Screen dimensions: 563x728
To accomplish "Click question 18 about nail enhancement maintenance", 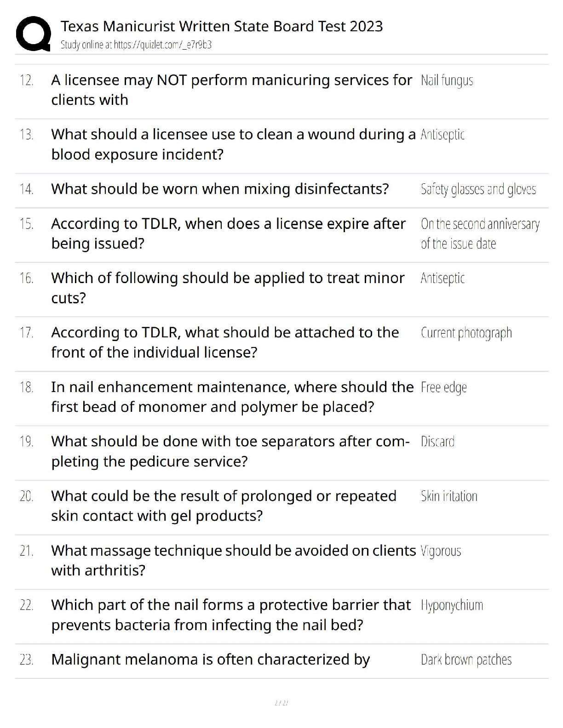I will (x=232, y=397).
